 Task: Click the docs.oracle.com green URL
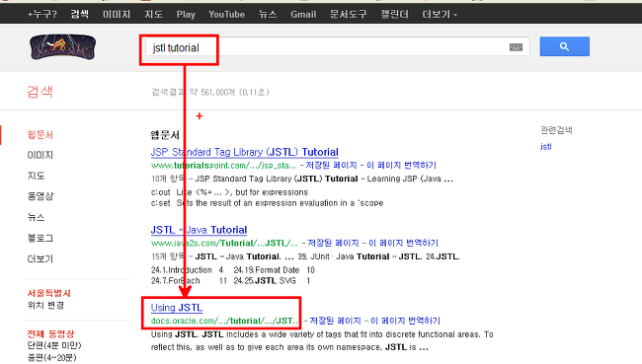(x=224, y=321)
